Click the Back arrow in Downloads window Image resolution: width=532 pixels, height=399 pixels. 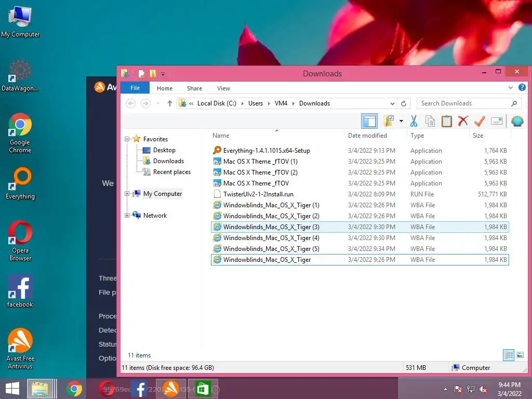coord(130,103)
